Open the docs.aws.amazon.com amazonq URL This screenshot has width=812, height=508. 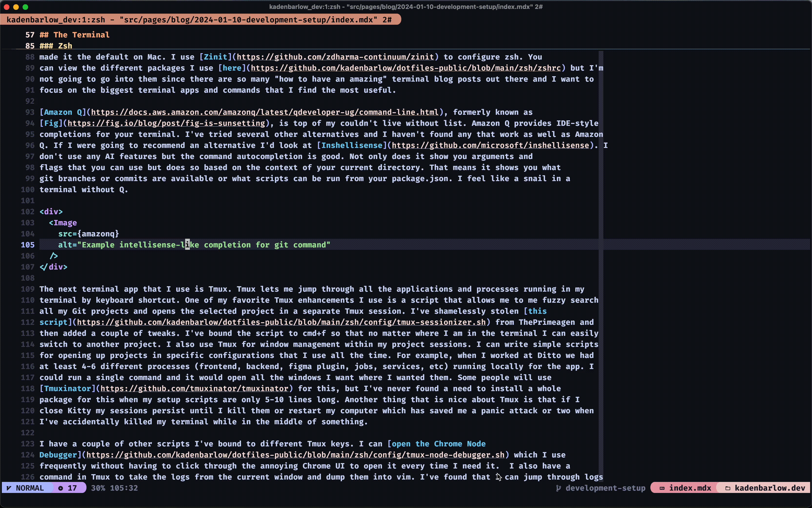tap(265, 112)
